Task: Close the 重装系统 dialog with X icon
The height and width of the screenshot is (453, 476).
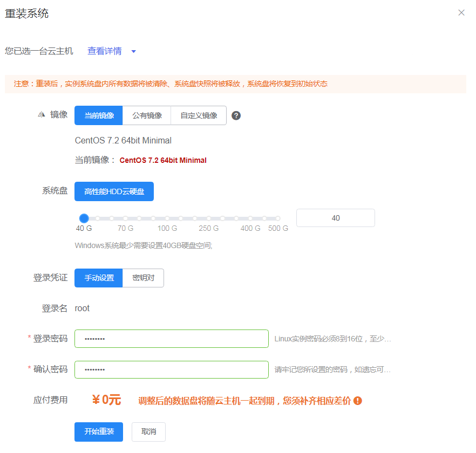Action: point(461,12)
